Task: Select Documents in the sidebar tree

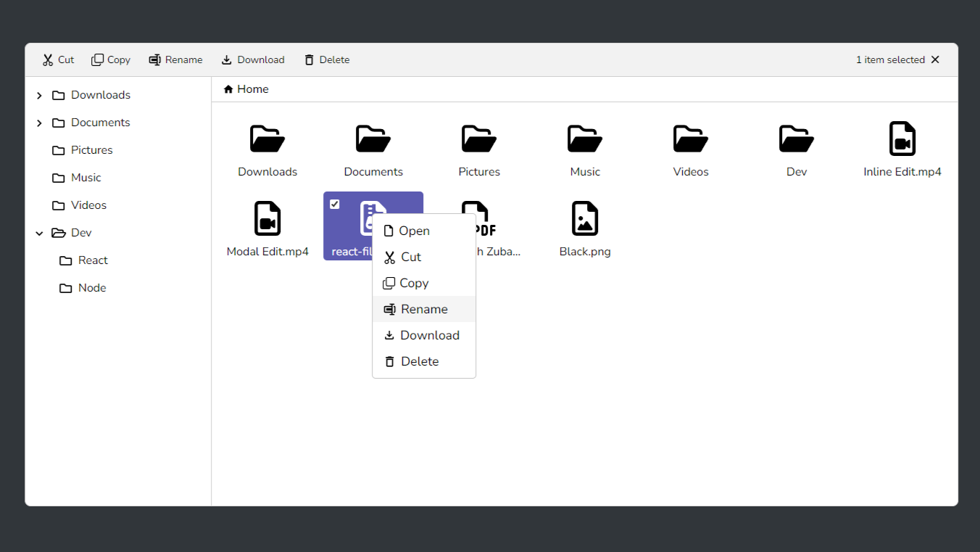Action: tap(101, 123)
